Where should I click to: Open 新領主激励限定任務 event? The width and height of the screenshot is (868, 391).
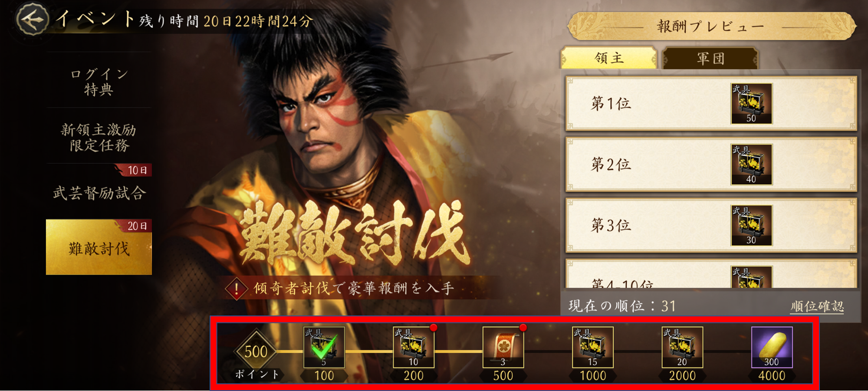coord(99,137)
